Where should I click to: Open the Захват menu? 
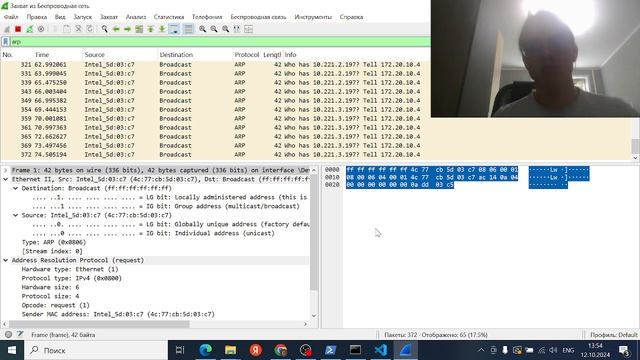click(109, 17)
